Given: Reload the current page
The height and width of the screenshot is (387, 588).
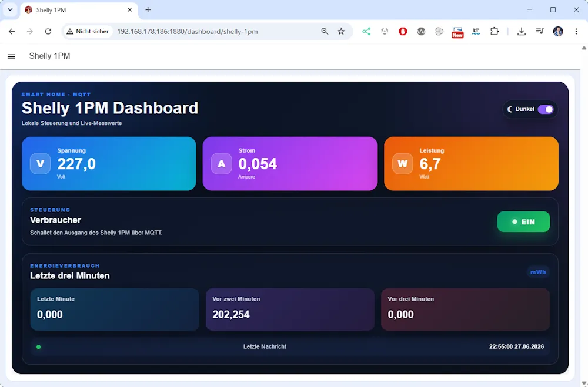Looking at the screenshot, I should (x=48, y=32).
